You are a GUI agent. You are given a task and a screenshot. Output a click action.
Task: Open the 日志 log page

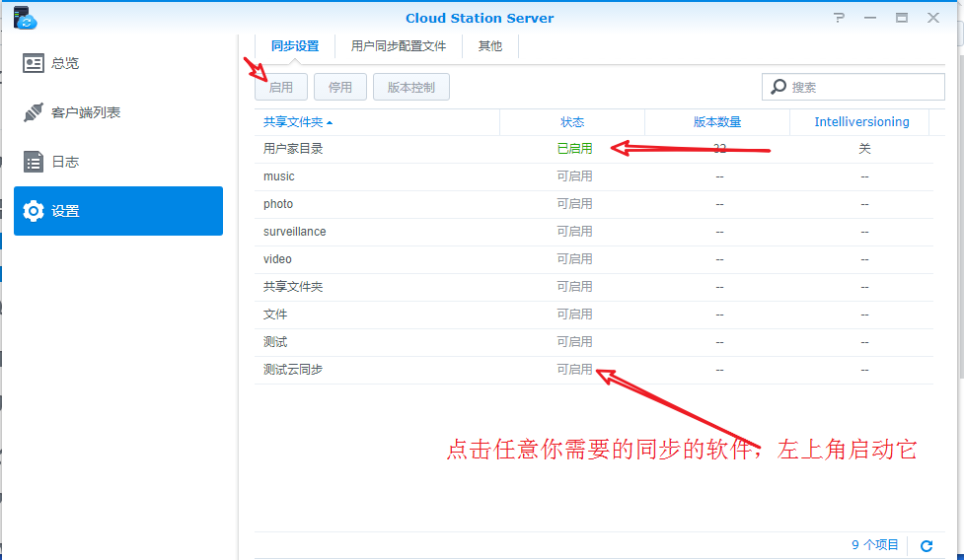(118, 162)
